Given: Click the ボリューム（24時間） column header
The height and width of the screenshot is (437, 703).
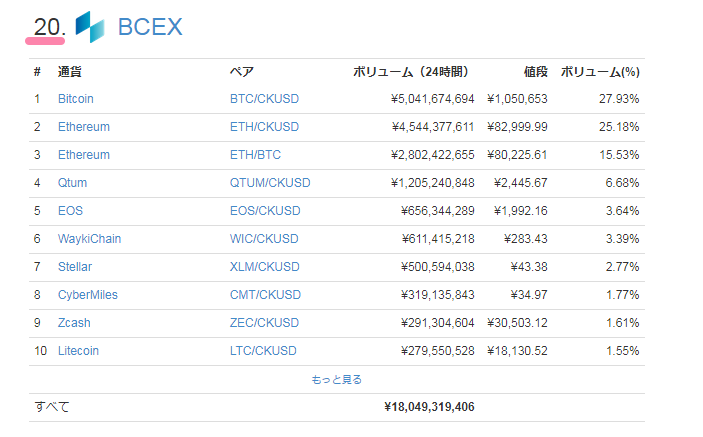Looking at the screenshot, I should [411, 72].
